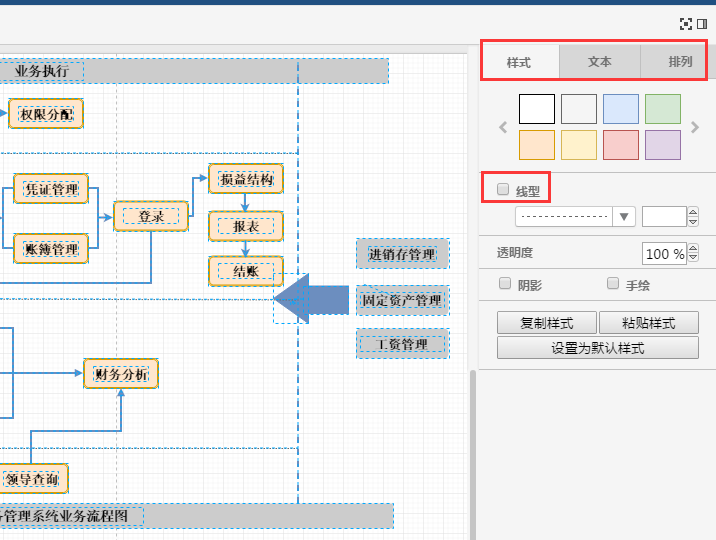Click the 复制样式 button
The image size is (716, 540).
pyautogui.click(x=547, y=323)
